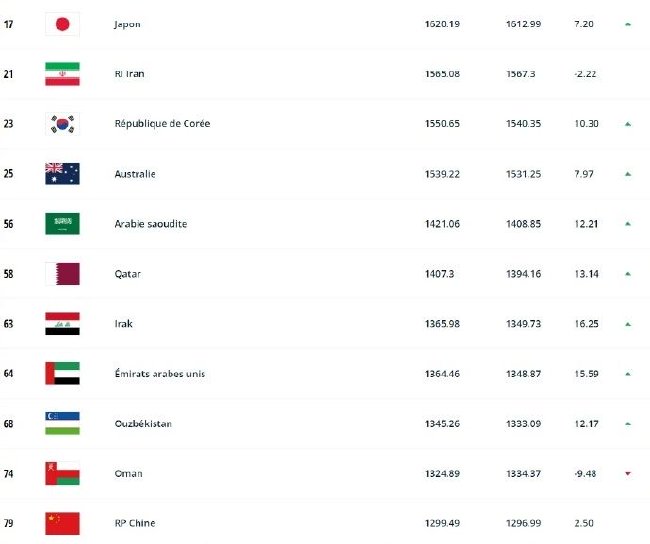Click the Japan flag icon

62,24
